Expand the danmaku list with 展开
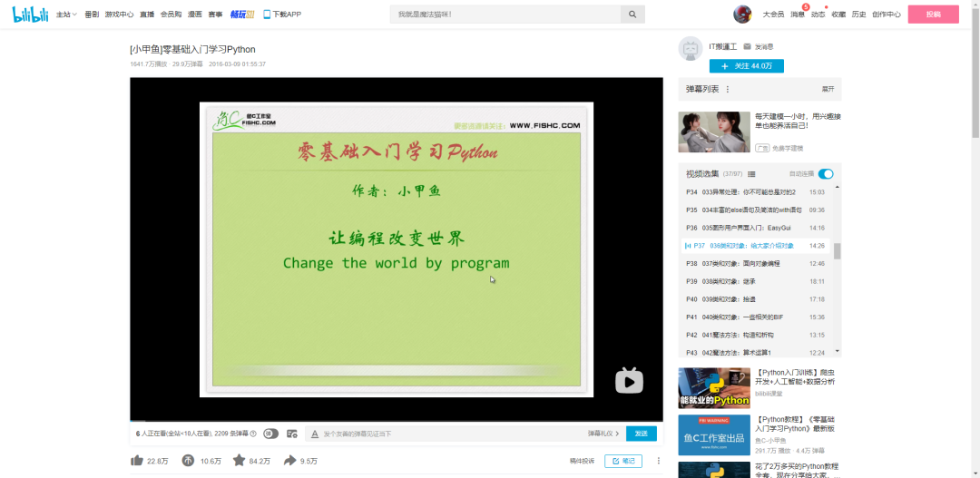This screenshot has height=478, width=980. pos(828,90)
